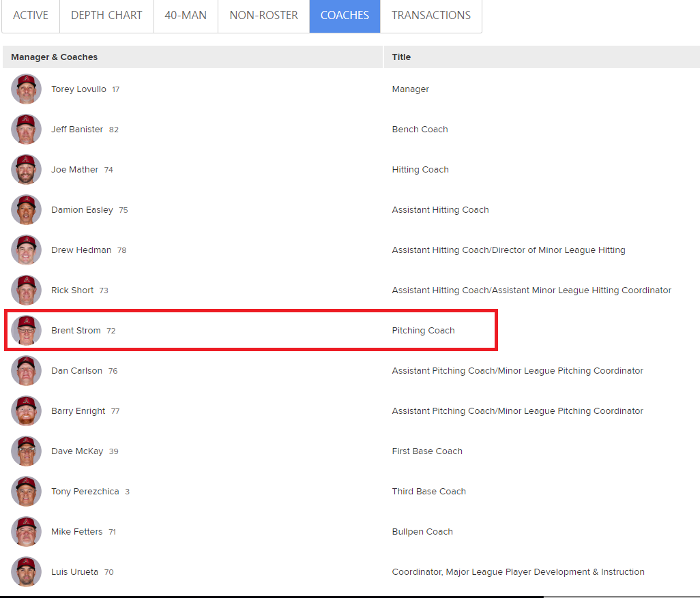Select Damion Easley's headshot image

click(x=26, y=210)
